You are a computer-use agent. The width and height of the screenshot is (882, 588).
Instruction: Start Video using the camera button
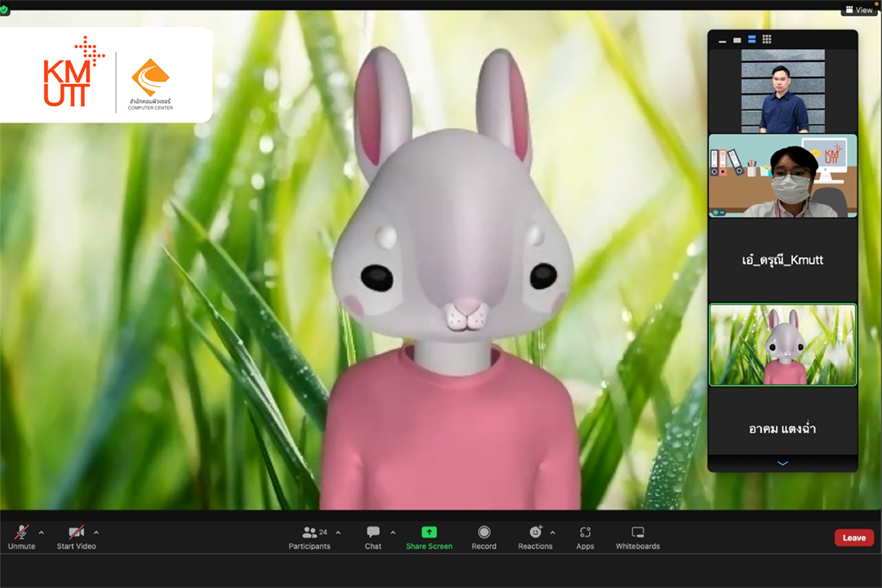pos(76,537)
